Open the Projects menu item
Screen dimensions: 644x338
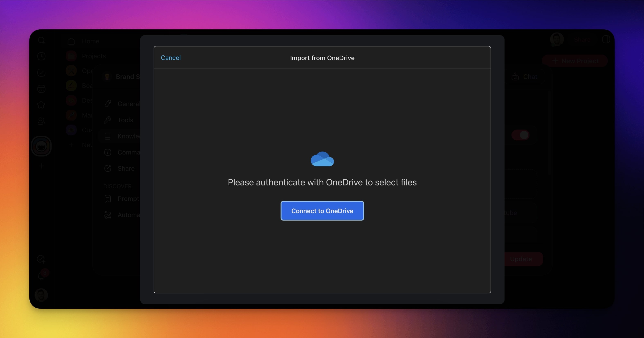[94, 56]
